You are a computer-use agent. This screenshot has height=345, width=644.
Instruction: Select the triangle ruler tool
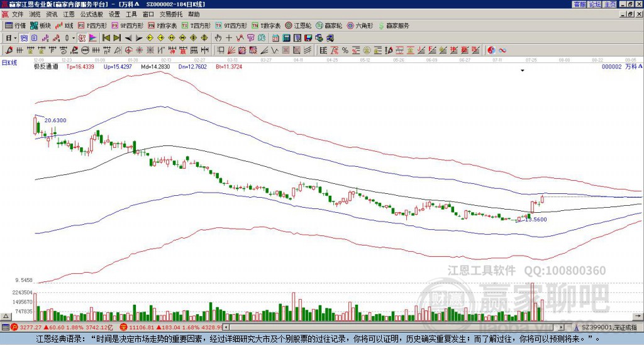tap(118, 50)
